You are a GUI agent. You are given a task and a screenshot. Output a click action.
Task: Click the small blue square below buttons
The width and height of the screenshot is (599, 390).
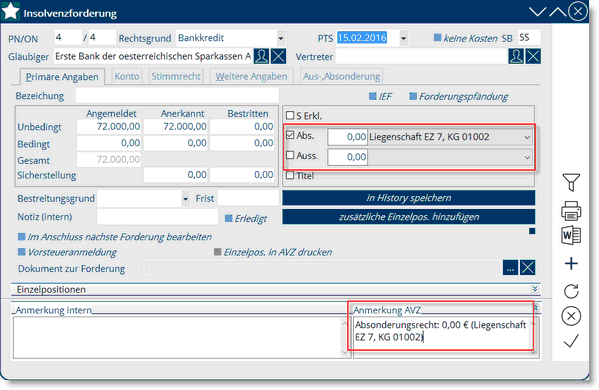coord(532,231)
